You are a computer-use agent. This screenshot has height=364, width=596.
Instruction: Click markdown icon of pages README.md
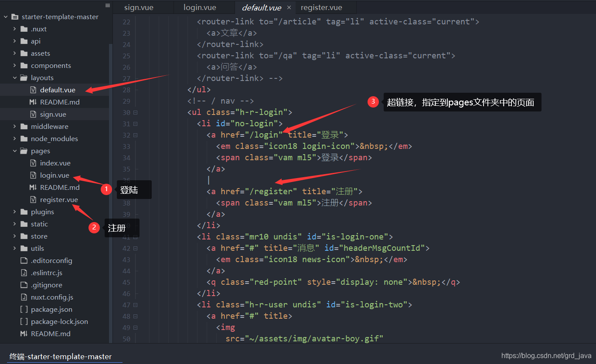point(33,188)
